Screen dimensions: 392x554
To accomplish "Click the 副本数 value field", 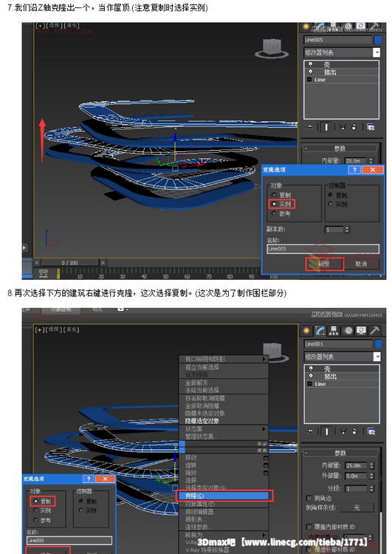I will point(334,230).
